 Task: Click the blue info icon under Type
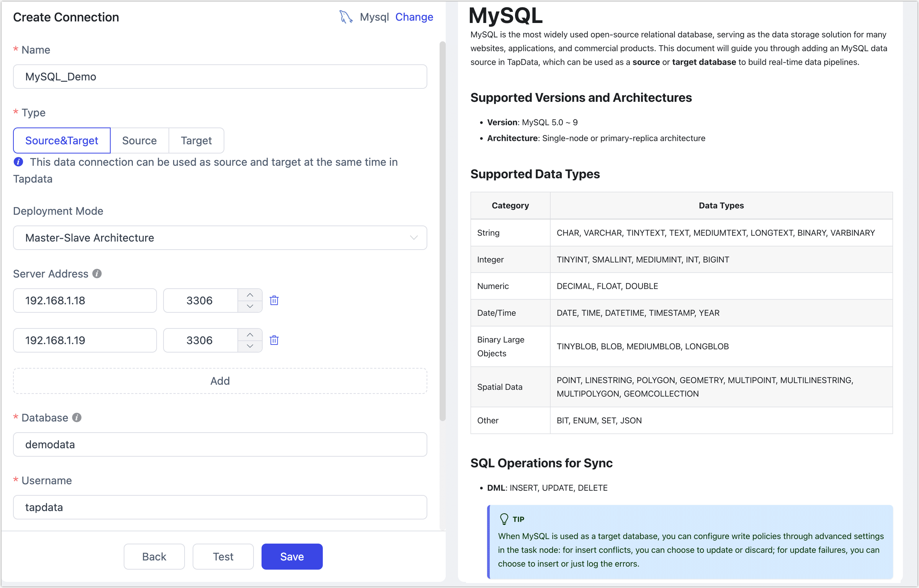pos(18,162)
